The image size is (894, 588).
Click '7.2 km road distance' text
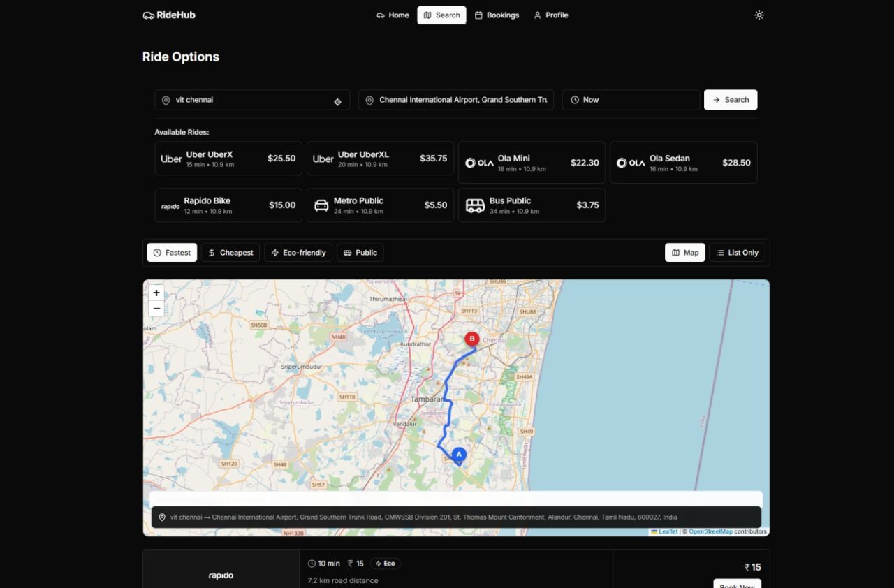coord(343,580)
